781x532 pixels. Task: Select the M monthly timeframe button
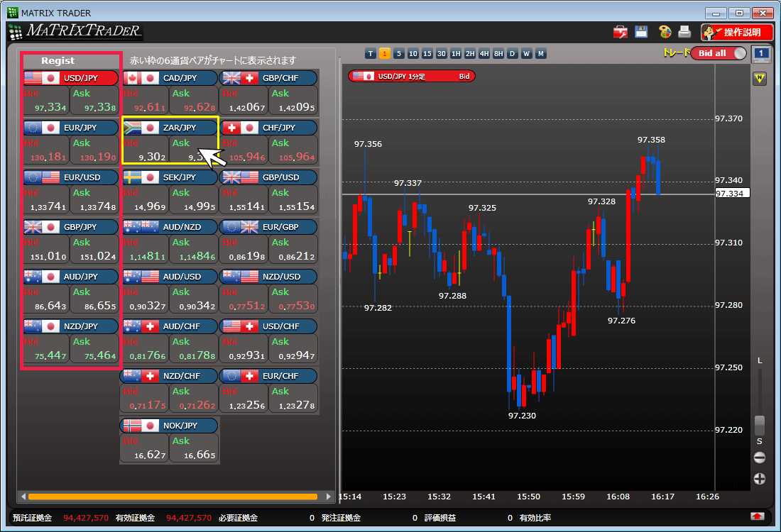[x=541, y=54]
